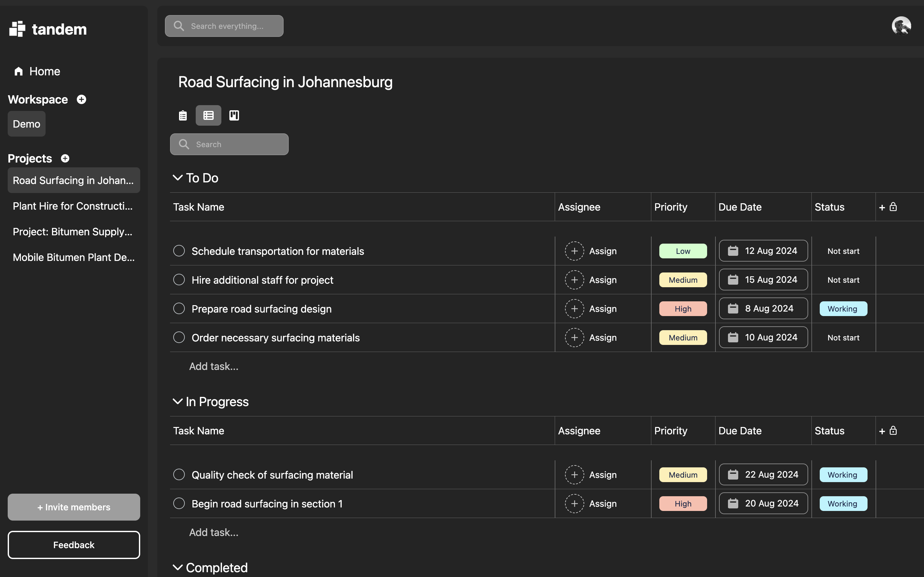Click the Search everything input field
This screenshot has height=577, width=924.
tap(227, 26)
